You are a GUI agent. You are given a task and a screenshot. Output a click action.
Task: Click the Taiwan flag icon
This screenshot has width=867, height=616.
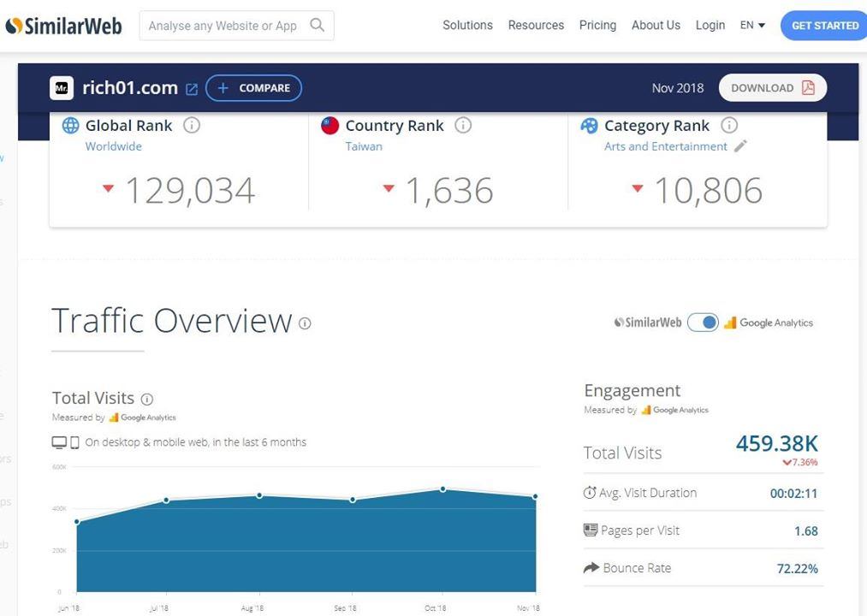(330, 126)
